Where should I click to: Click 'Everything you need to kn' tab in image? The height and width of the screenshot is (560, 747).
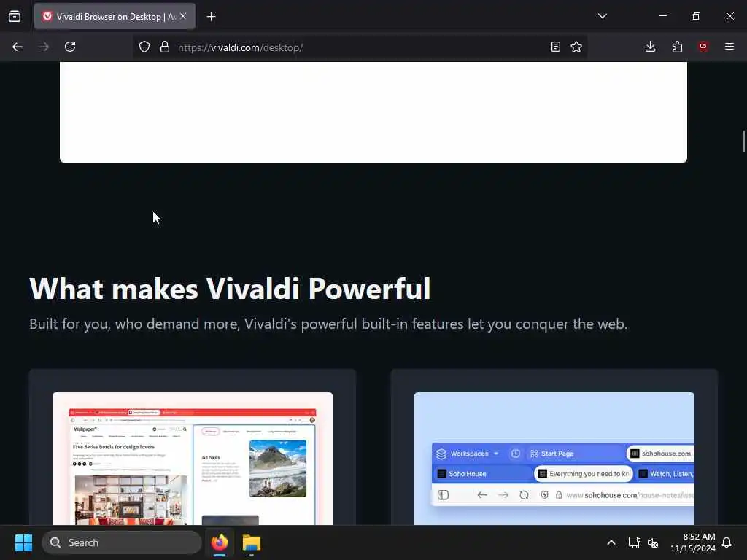pyautogui.click(x=584, y=474)
